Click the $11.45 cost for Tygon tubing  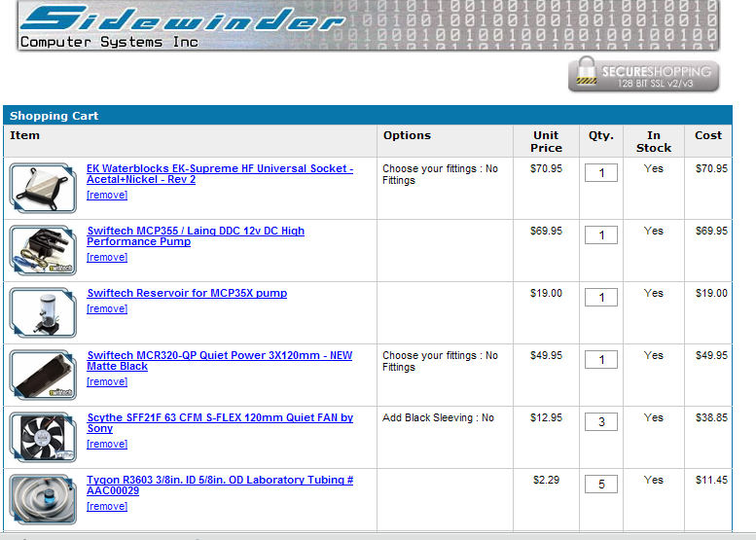[711, 480]
